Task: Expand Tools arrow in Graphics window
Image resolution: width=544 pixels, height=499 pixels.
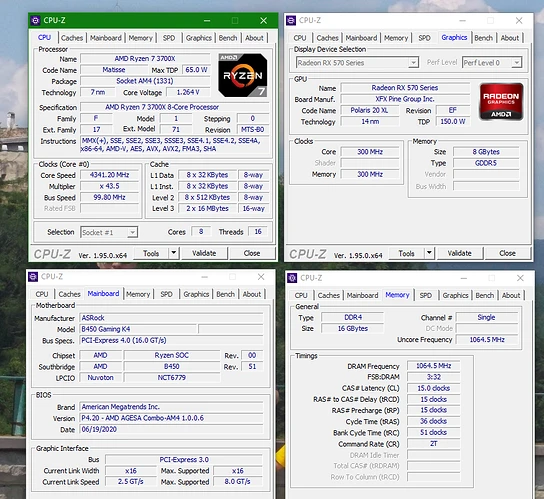Action: (429, 253)
